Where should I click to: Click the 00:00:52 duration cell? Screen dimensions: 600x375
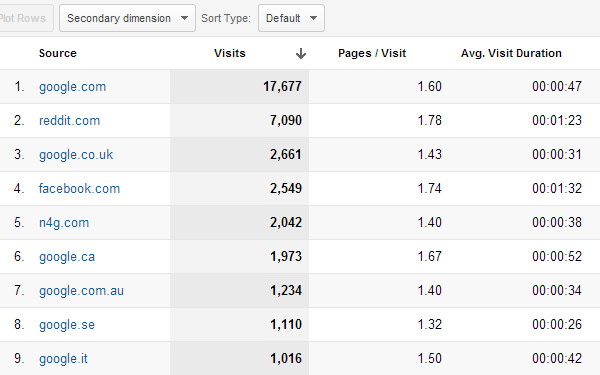tap(557, 256)
